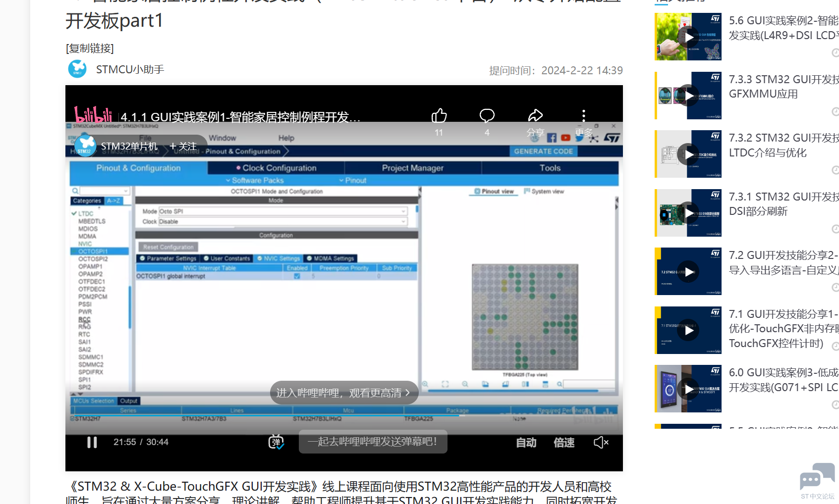Image resolution: width=839 pixels, height=504 pixels.
Task: Switch the peripheral list to A->Z sorting
Action: [113, 201]
